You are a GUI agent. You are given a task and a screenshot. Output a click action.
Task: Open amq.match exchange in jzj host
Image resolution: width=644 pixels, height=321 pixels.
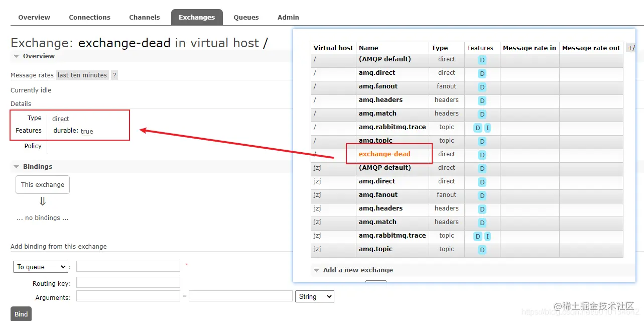(377, 222)
